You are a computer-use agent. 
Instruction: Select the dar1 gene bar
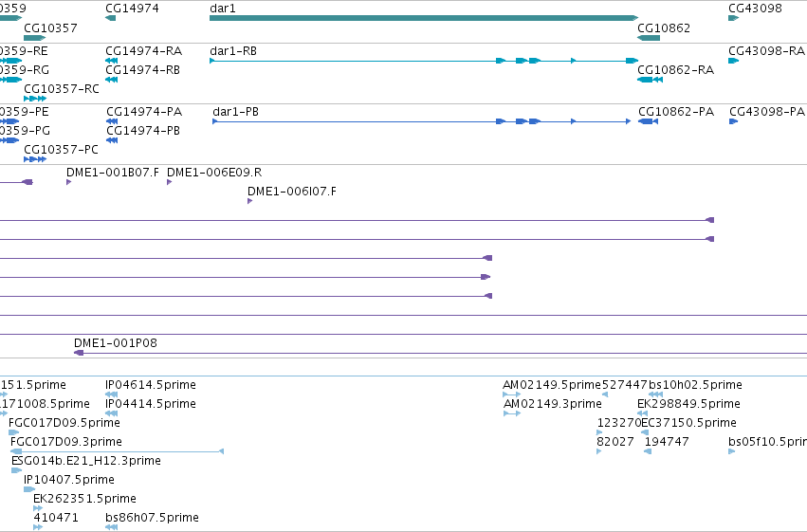click(x=424, y=18)
